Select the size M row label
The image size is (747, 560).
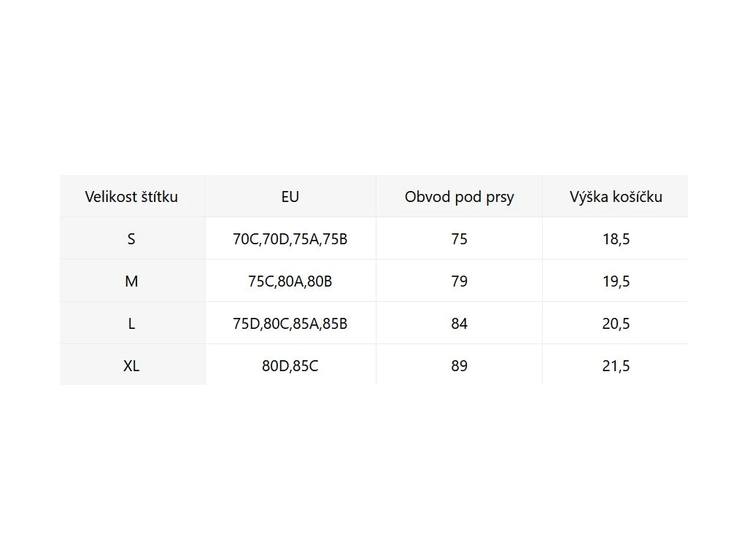coord(131,281)
